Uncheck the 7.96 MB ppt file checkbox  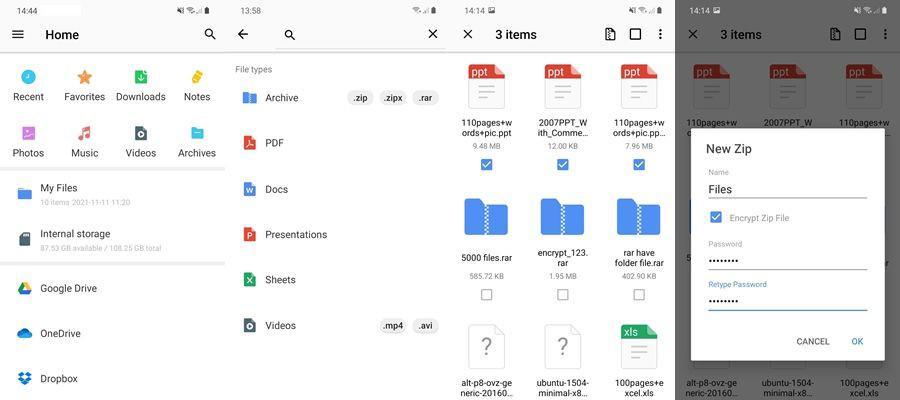[639, 165]
